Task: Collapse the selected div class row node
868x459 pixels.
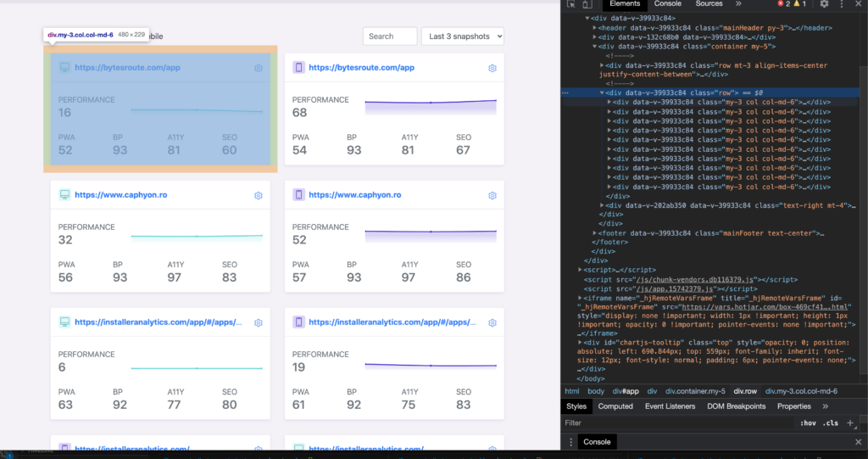Action: coord(602,92)
